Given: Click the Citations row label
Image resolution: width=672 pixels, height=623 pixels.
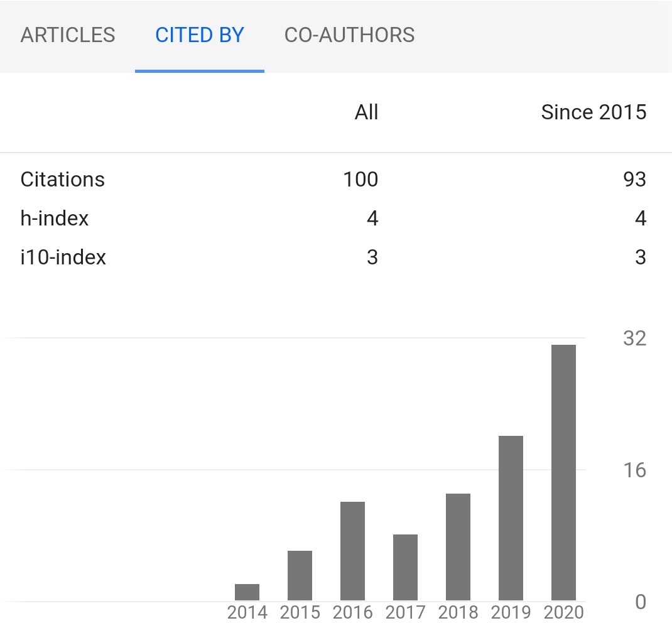Looking at the screenshot, I should [63, 180].
